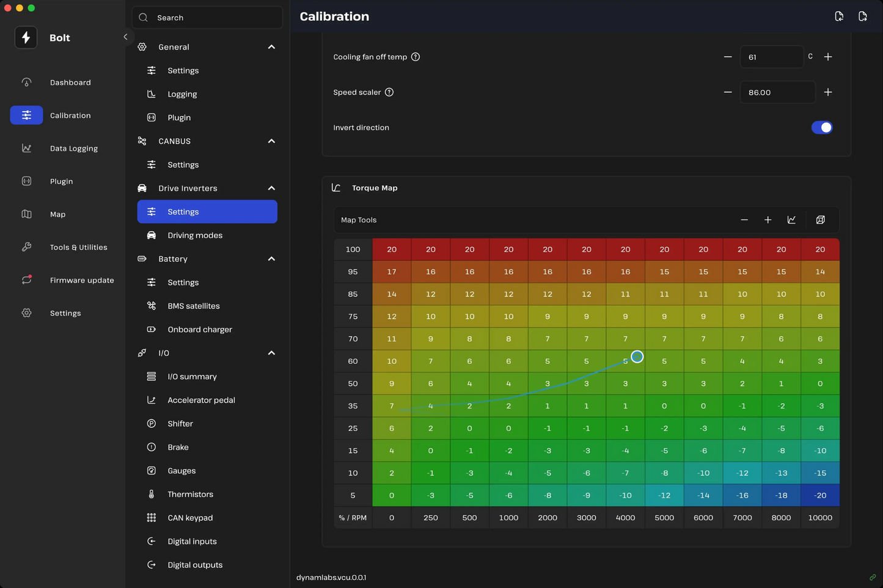
Task: Collapse the CANBUS section
Action: coord(271,141)
